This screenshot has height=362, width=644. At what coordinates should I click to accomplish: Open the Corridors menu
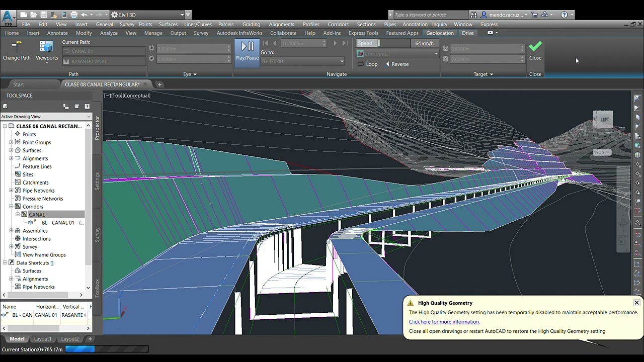click(338, 24)
